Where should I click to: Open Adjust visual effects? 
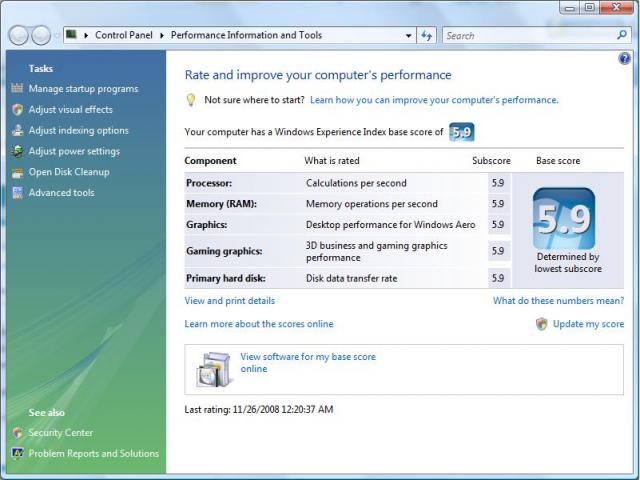tap(70, 109)
